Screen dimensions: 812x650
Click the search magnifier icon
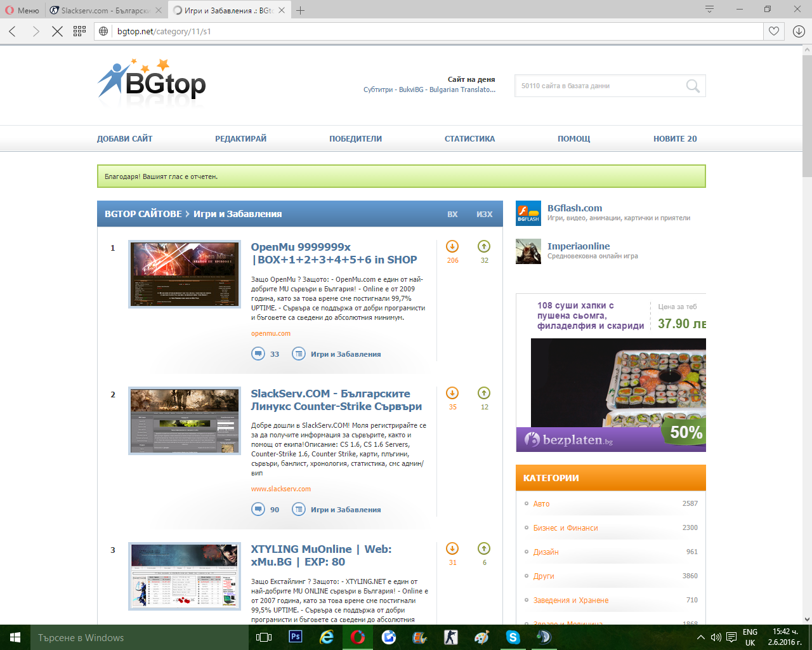click(693, 86)
